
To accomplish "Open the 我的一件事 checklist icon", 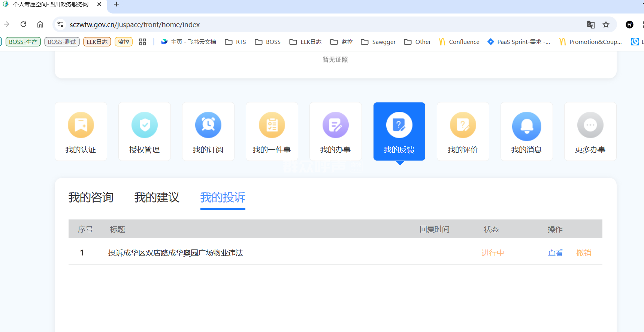I will coord(272,125).
